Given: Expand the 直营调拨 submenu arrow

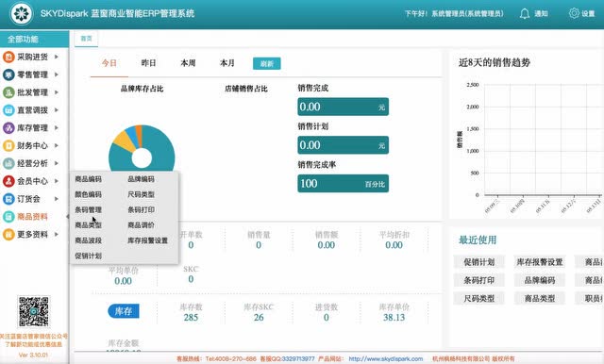Looking at the screenshot, I should [57, 110].
